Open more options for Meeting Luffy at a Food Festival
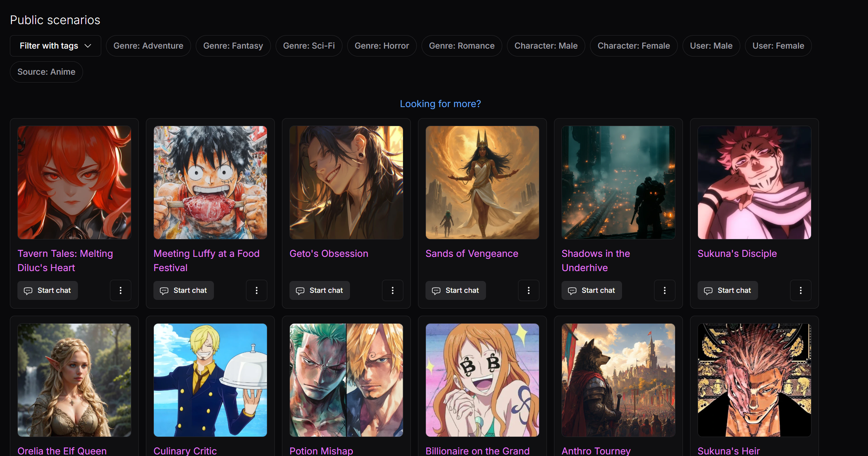The width and height of the screenshot is (868, 456). 257,290
